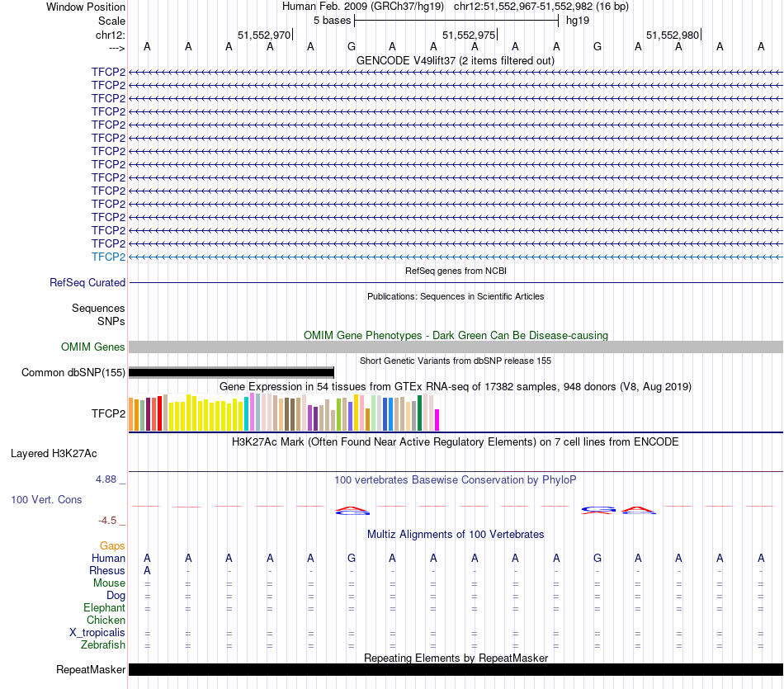Click the black RepeatMasker item bar

(456, 669)
